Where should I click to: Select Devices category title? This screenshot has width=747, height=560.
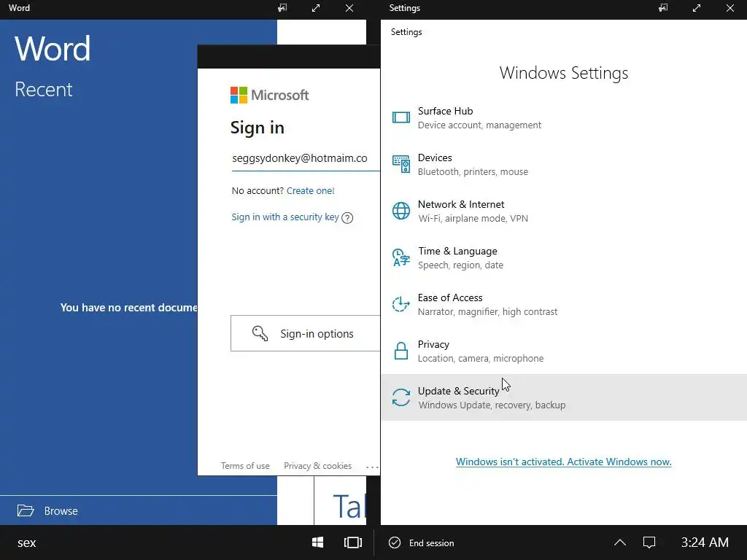pos(435,157)
